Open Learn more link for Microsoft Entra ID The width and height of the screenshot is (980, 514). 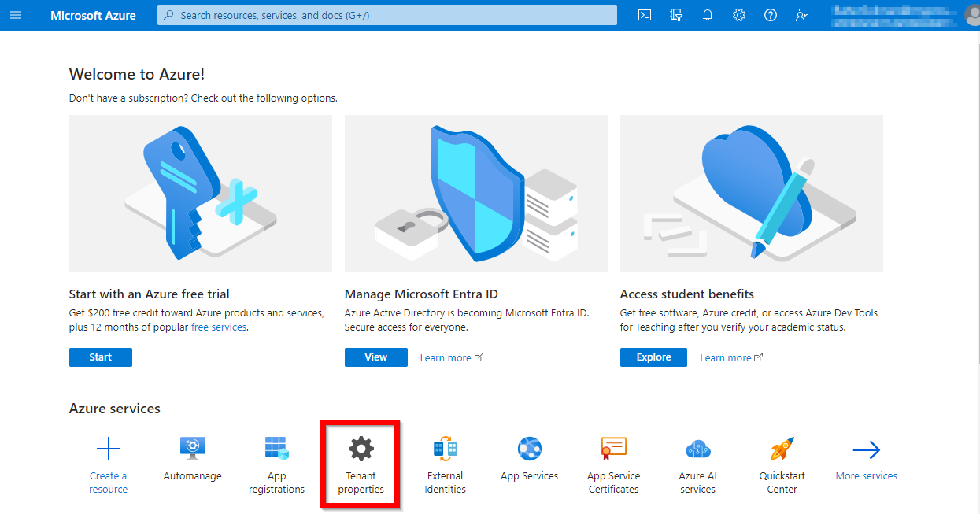[x=452, y=358]
